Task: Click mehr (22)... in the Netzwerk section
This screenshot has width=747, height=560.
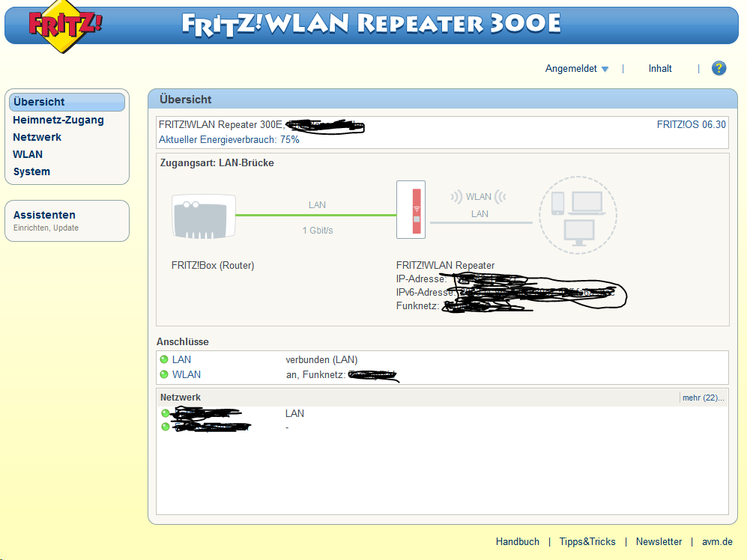Action: (703, 398)
